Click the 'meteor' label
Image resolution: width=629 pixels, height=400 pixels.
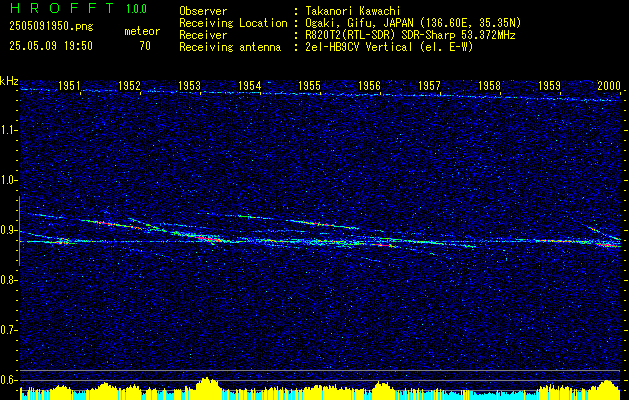click(142, 31)
